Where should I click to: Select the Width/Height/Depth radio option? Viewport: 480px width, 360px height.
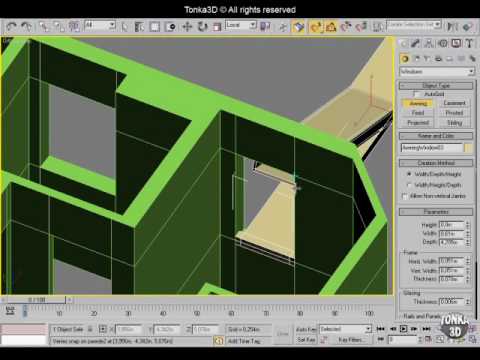(409, 185)
